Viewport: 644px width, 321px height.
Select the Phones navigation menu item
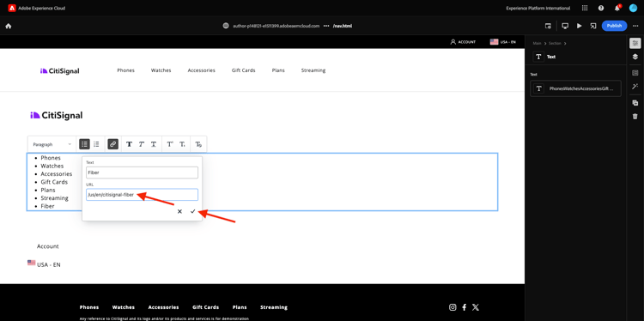click(x=125, y=70)
